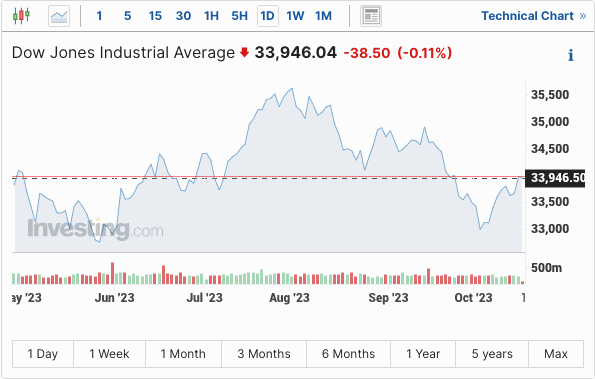Set interval to 15 minutes
The height and width of the screenshot is (379, 595).
(155, 16)
